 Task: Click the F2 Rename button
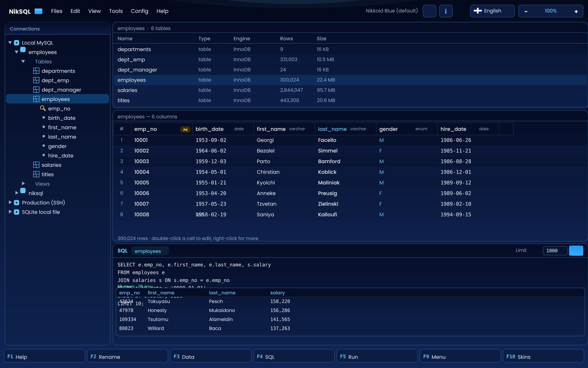[x=128, y=356]
